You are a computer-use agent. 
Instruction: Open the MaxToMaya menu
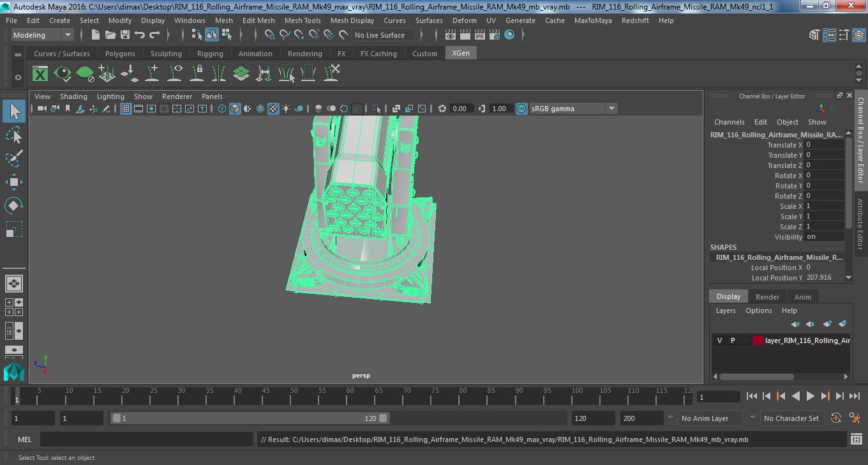point(593,20)
